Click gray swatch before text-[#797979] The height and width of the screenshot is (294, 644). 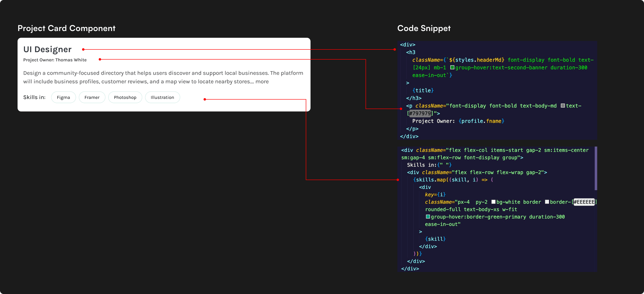(x=563, y=106)
